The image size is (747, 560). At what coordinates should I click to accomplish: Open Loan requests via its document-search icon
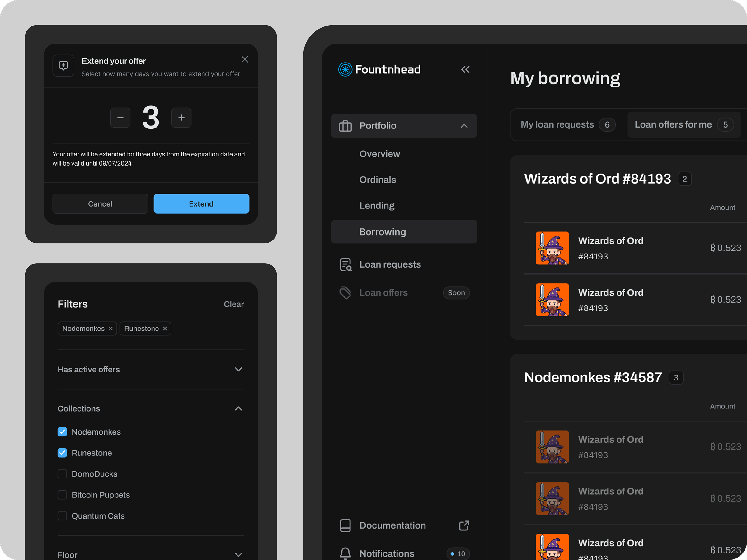[x=345, y=264]
